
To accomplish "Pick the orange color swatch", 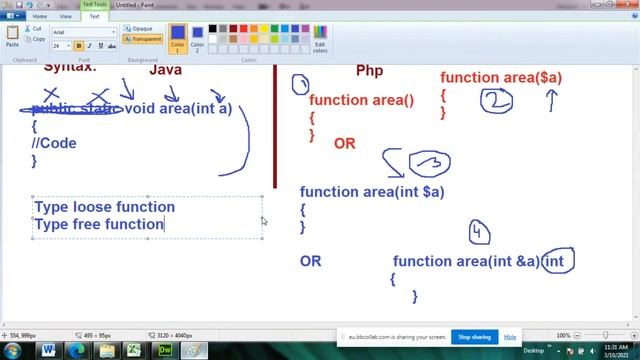I will point(254,29).
